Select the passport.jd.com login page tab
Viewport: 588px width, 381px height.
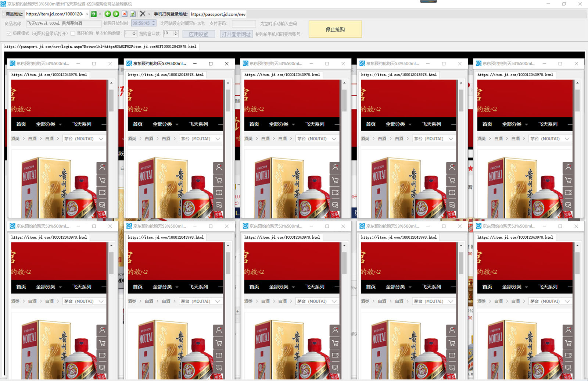pyautogui.click(x=101, y=47)
